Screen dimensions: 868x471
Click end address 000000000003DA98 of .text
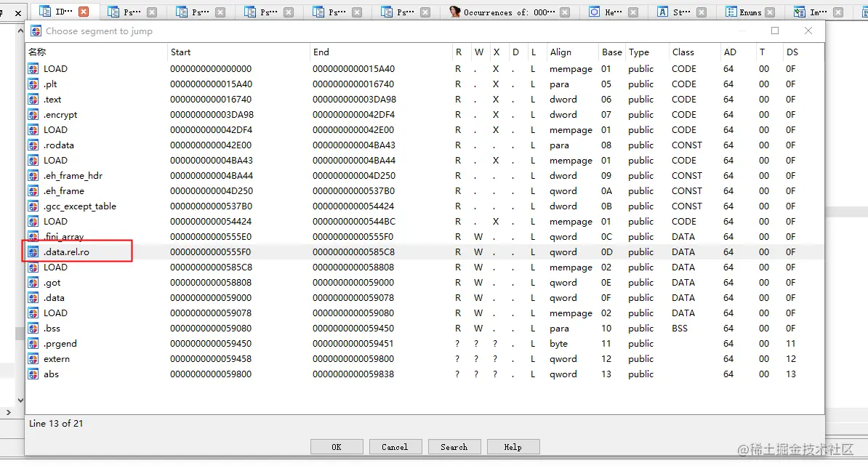pos(354,100)
